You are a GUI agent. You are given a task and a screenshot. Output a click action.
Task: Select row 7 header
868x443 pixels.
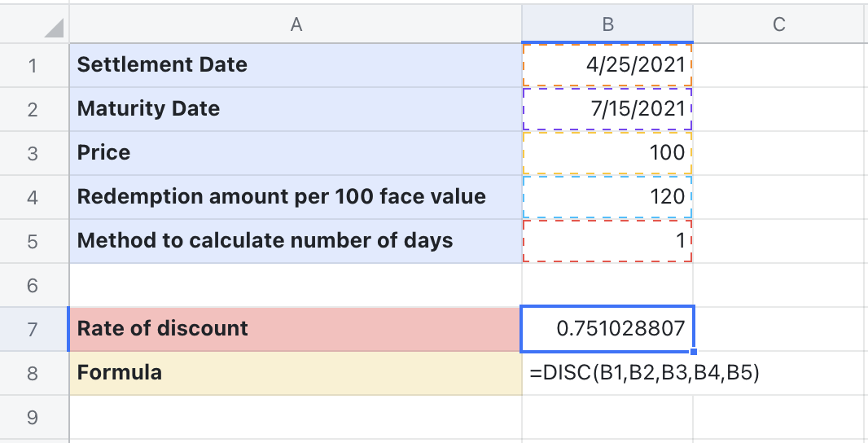click(x=34, y=329)
